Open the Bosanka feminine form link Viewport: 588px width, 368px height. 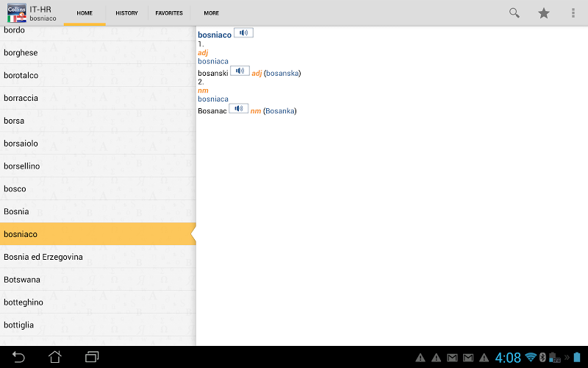click(280, 111)
